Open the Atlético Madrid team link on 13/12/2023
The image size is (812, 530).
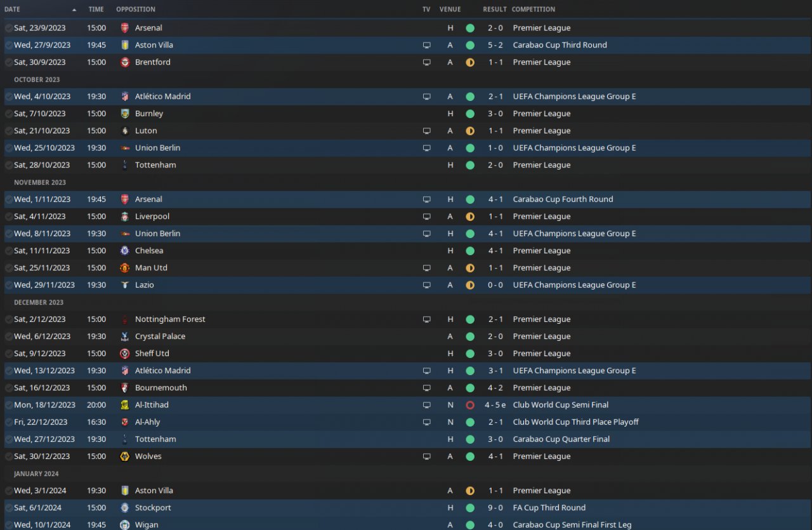pyautogui.click(x=163, y=371)
